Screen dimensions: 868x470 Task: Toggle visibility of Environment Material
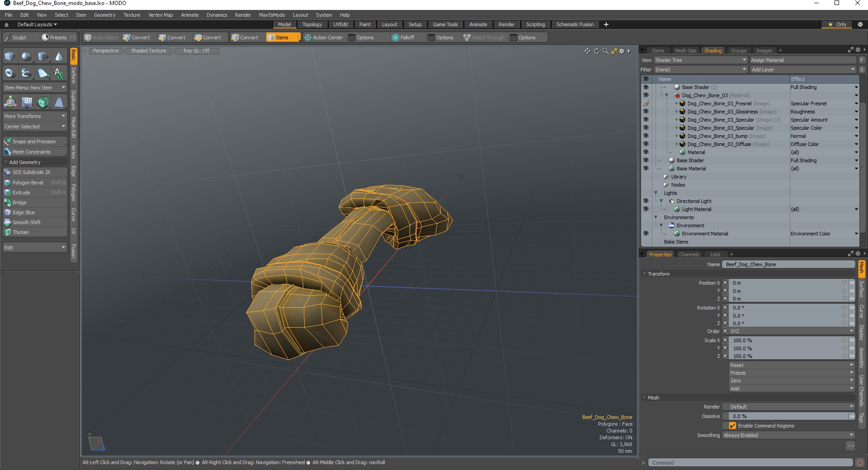tap(646, 234)
